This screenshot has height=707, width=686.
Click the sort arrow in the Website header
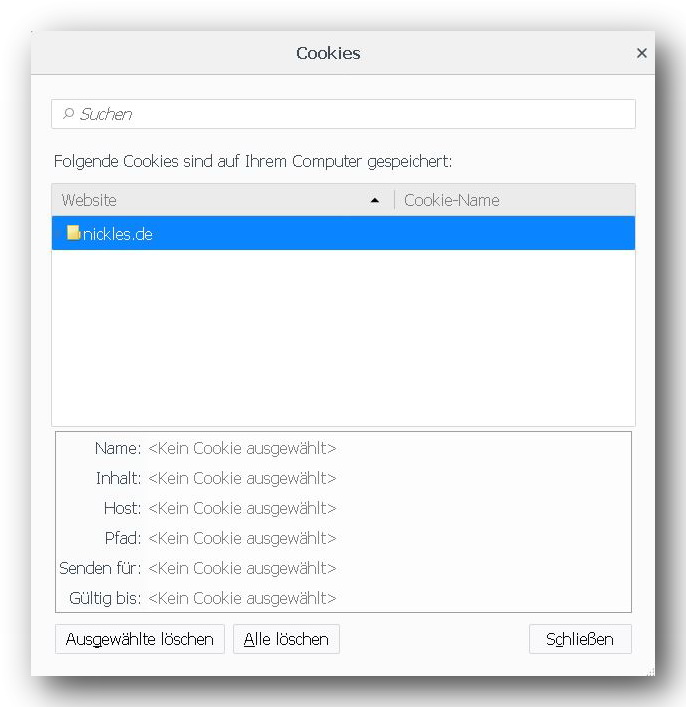click(x=374, y=200)
